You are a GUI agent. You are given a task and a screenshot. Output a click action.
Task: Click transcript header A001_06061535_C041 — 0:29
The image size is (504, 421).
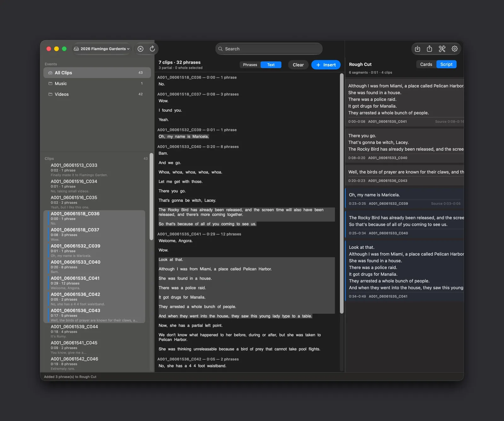point(199,234)
